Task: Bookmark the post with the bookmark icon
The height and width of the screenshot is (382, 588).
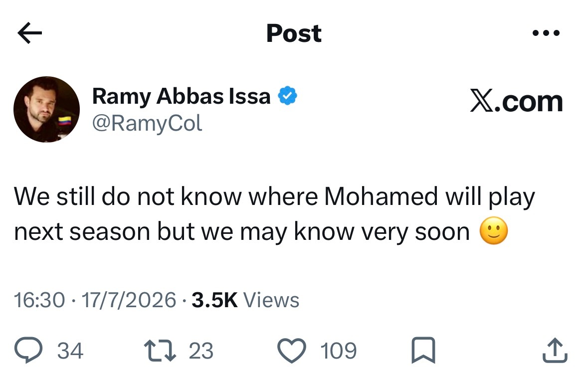Action: point(423,350)
